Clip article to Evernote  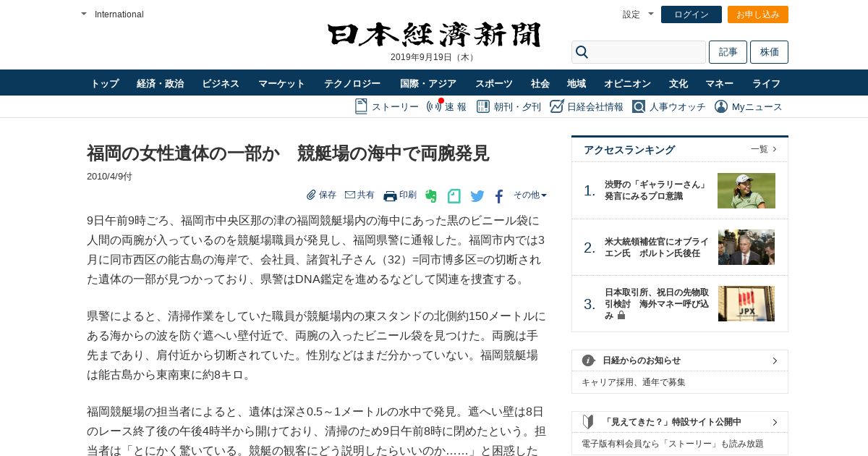point(431,195)
